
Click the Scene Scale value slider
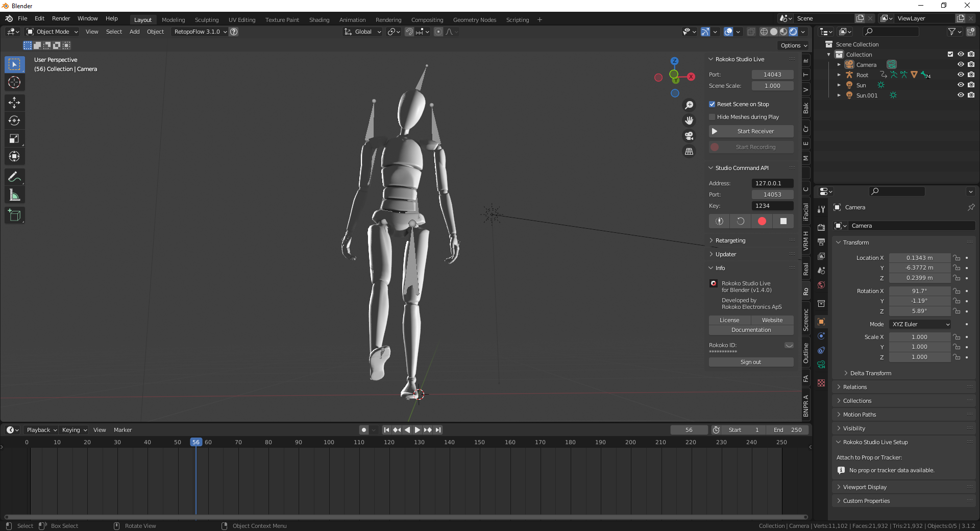(772, 85)
